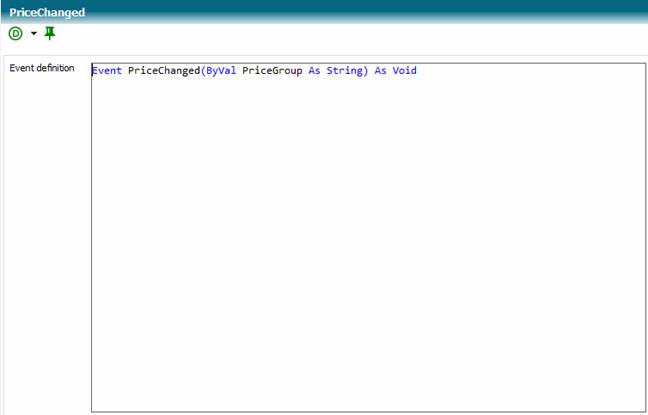
Task: Click the 'Event' keyword in the code
Action: click(x=107, y=71)
